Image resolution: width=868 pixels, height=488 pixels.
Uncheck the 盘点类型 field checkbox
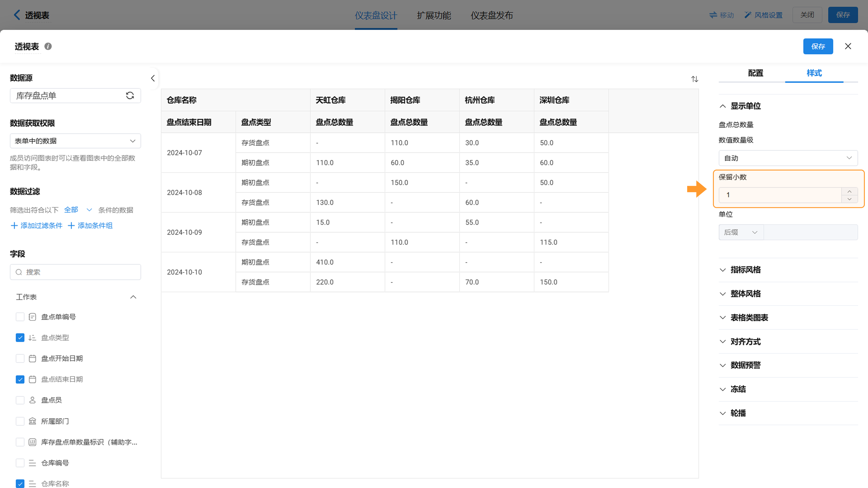(x=20, y=338)
